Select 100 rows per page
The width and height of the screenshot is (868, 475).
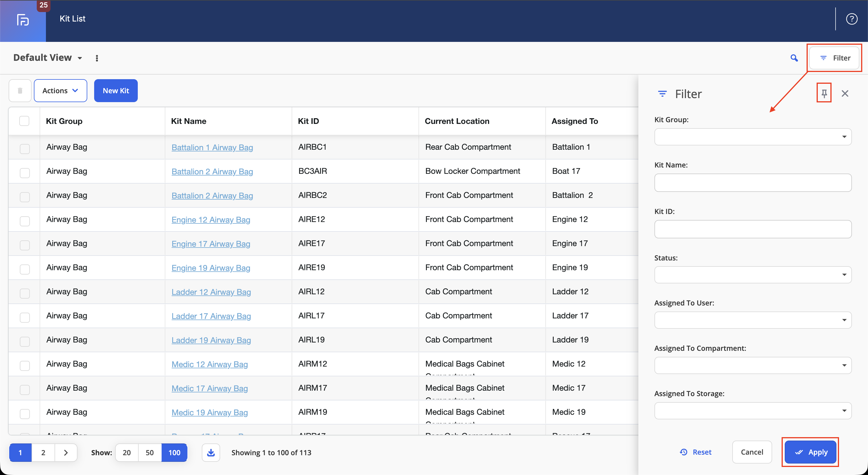pyautogui.click(x=174, y=452)
